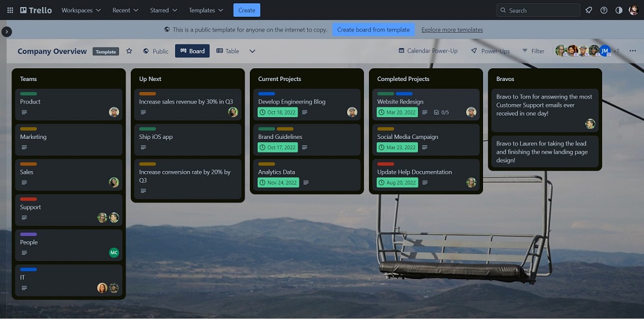The image size is (644, 319).
Task: Click the Mar 20, 2022 due date badge
Action: click(x=397, y=113)
